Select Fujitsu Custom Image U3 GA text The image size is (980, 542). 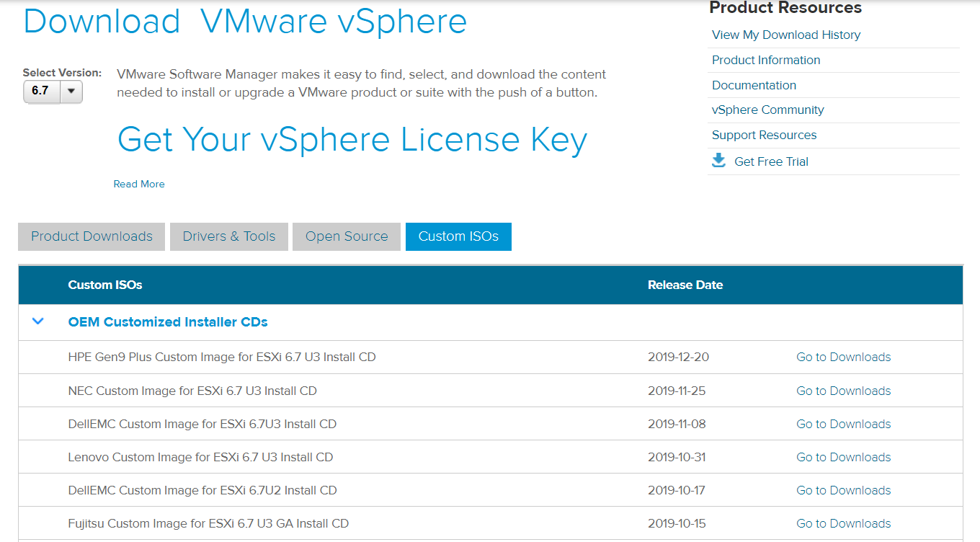(208, 523)
